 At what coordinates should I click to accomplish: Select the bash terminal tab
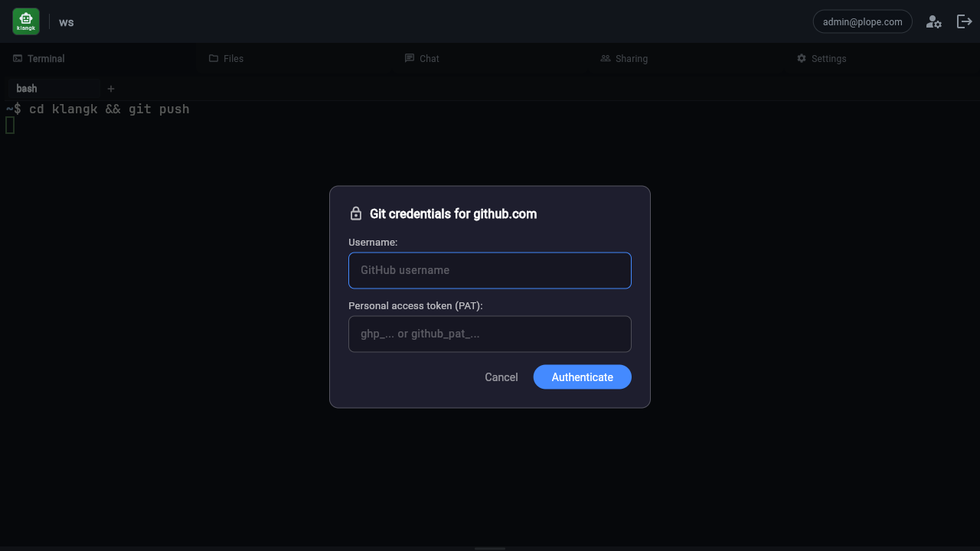click(x=52, y=89)
